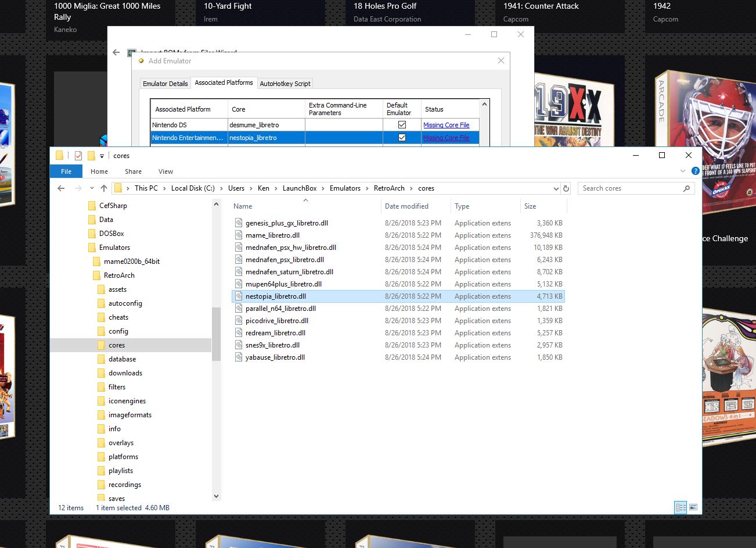Click the nestopia_libretro.dll file icon
756x548 pixels.
[x=239, y=296]
